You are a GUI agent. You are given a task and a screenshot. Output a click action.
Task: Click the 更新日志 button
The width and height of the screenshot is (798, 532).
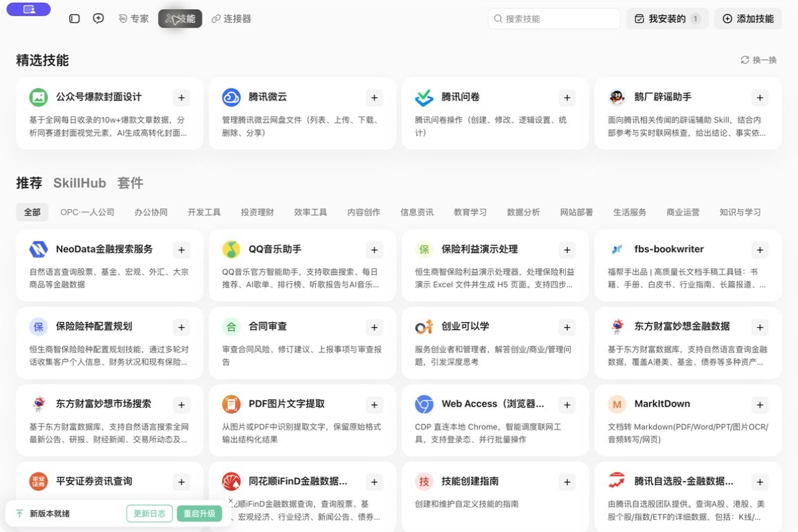click(150, 514)
